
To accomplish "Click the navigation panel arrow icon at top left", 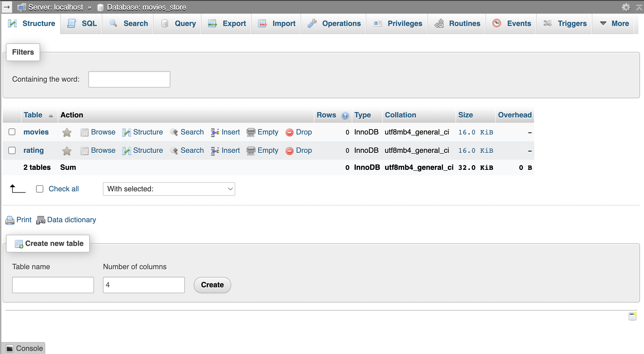I will pos(7,7).
